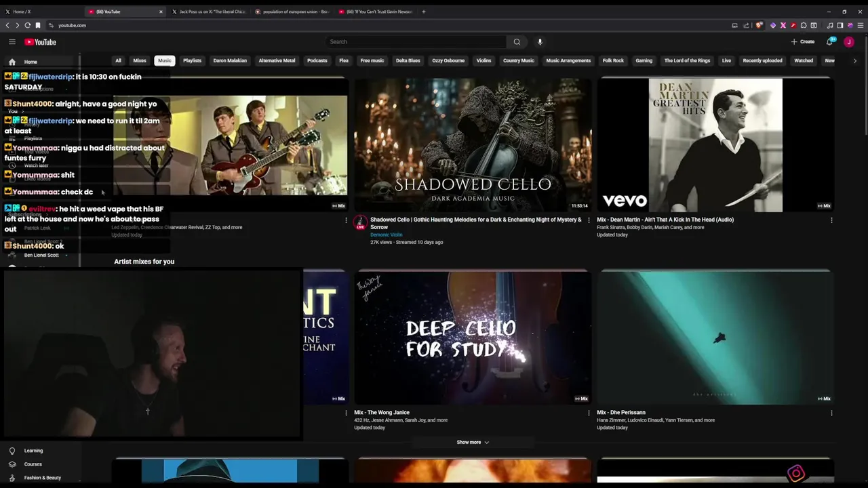Select the Live chip

pyautogui.click(x=726, y=60)
